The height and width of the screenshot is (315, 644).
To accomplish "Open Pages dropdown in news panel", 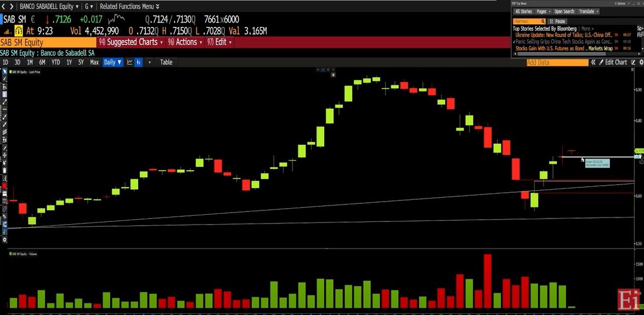I will click(544, 12).
